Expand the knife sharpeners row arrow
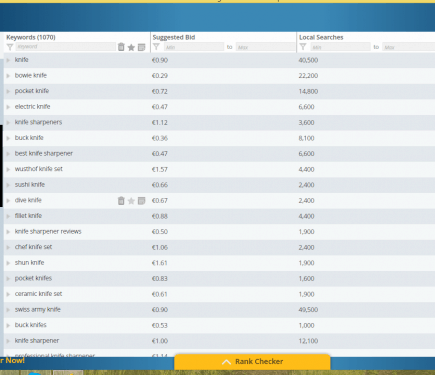 pyautogui.click(x=8, y=122)
